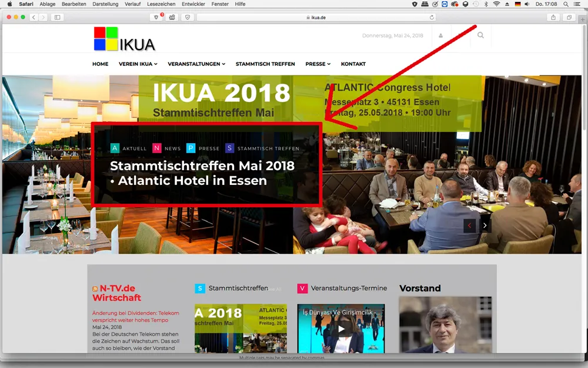Open the shield extension with red badge
The height and width of the screenshot is (368, 588).
[156, 17]
